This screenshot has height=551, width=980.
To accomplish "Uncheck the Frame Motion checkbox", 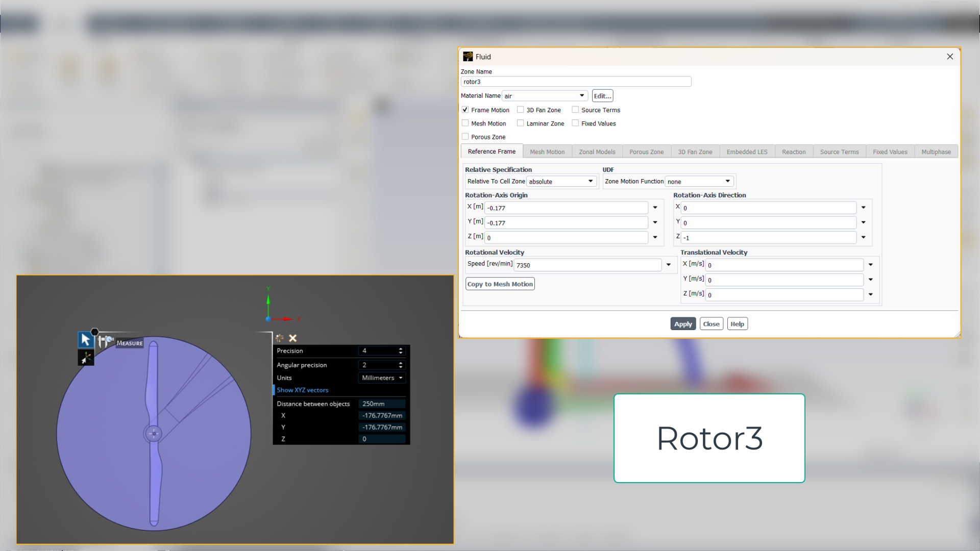I will pos(465,110).
